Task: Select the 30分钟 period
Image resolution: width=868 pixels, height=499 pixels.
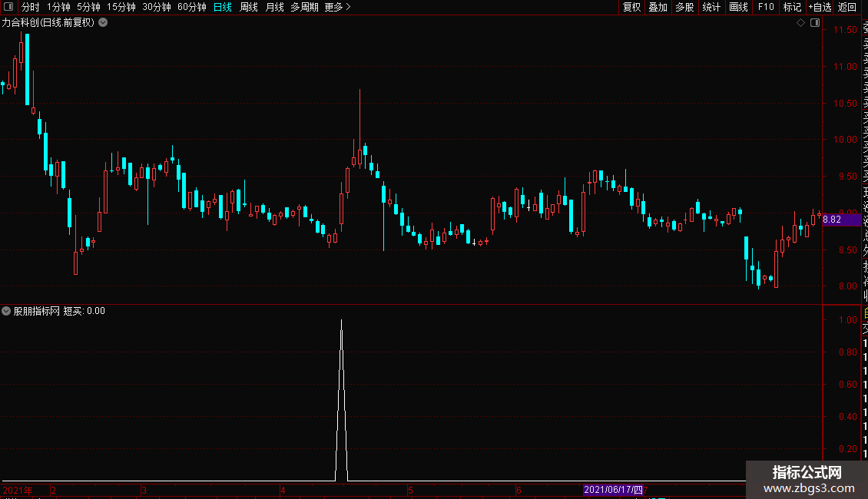Action: point(157,7)
